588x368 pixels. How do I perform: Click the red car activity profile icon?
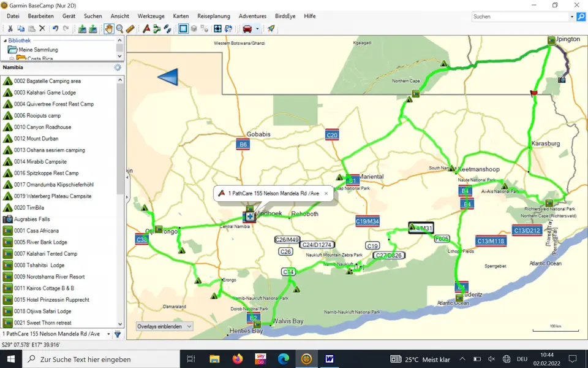coord(247,29)
